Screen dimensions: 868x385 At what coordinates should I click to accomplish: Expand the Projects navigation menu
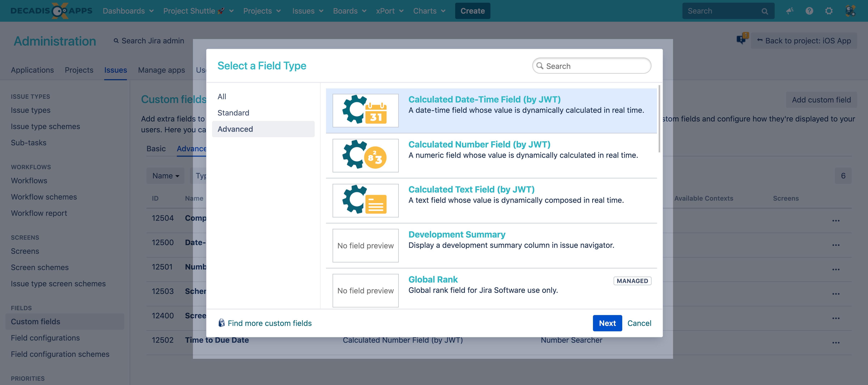[262, 11]
